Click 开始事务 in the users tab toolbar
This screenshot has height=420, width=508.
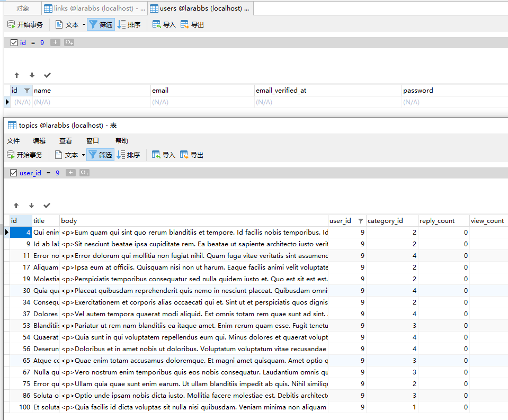click(x=25, y=24)
